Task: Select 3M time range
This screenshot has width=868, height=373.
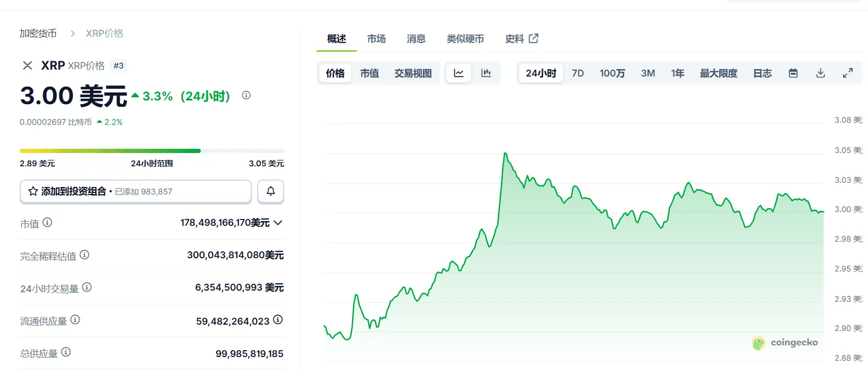Action: point(648,73)
